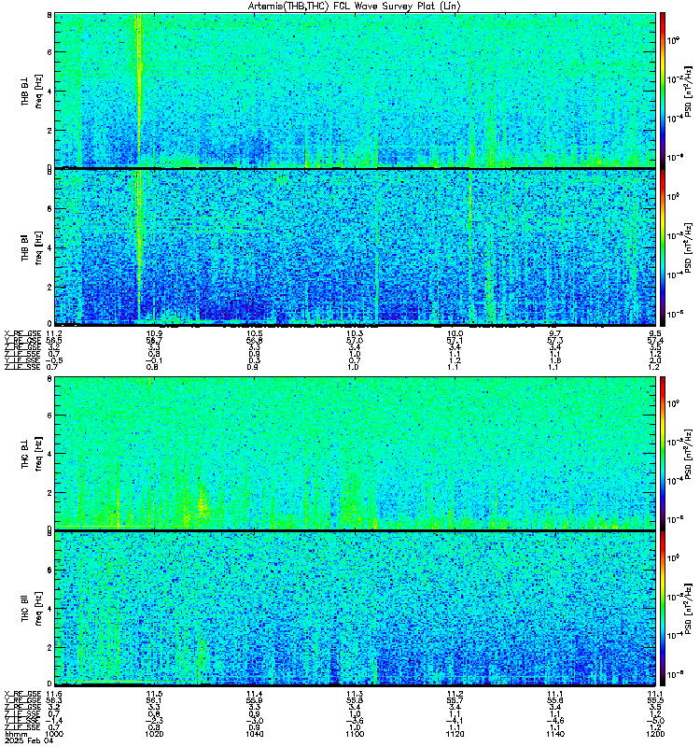Click the color bar beside THC B-perpendicular panel
This screenshot has height=747, width=700.
[x=663, y=453]
